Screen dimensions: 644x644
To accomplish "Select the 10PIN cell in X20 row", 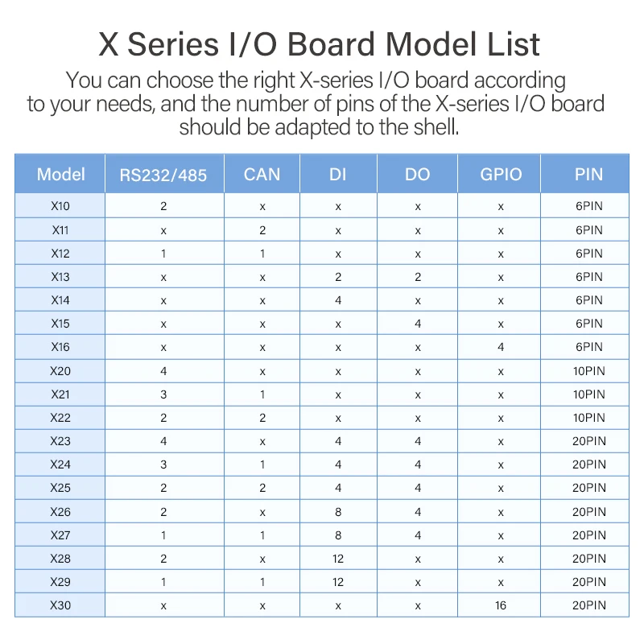I will coord(588,371).
